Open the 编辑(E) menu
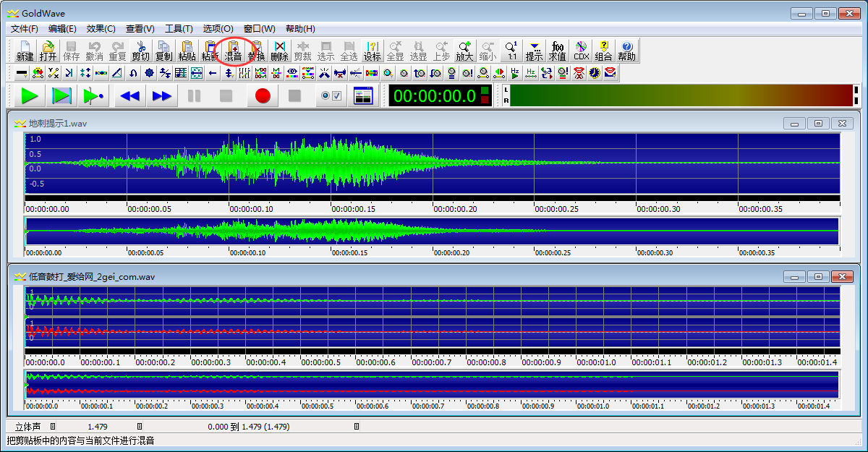 pos(62,29)
